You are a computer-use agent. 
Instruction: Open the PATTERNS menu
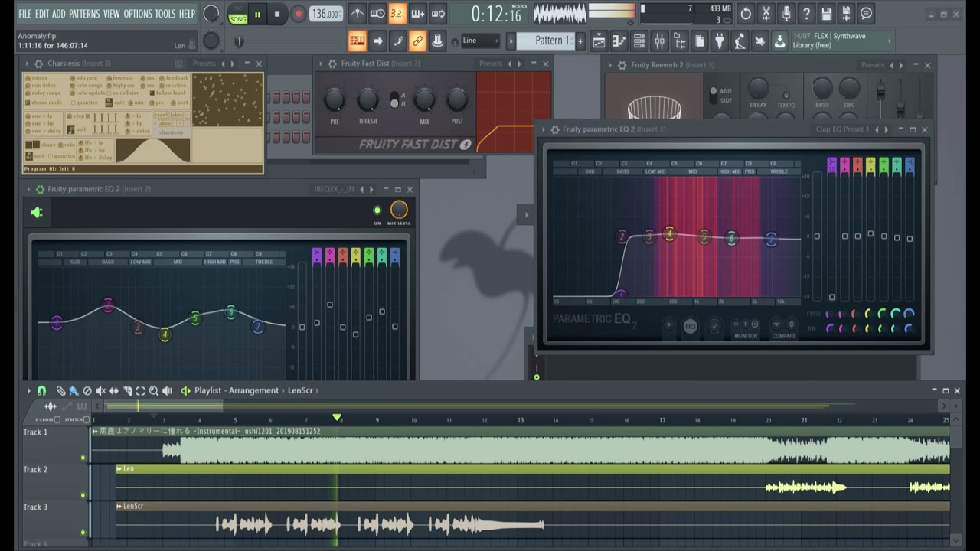tap(84, 14)
